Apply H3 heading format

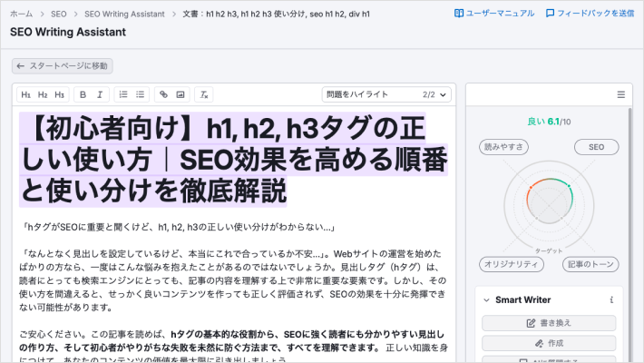coord(60,94)
